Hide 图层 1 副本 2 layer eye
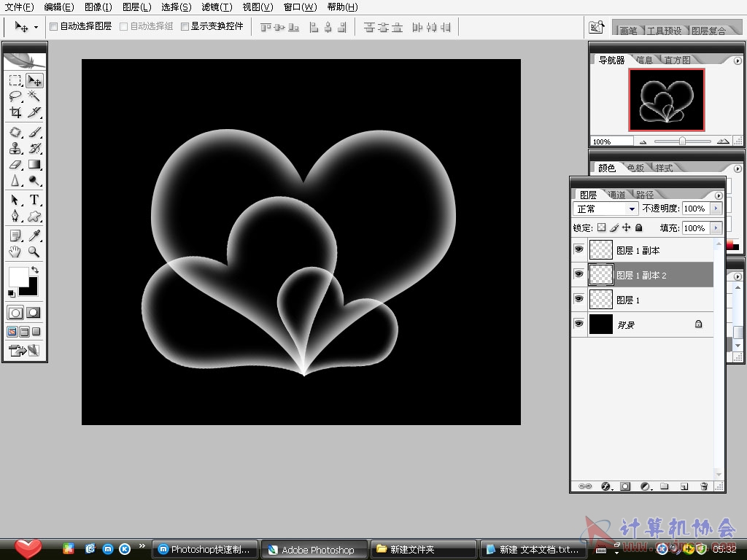 pos(578,274)
